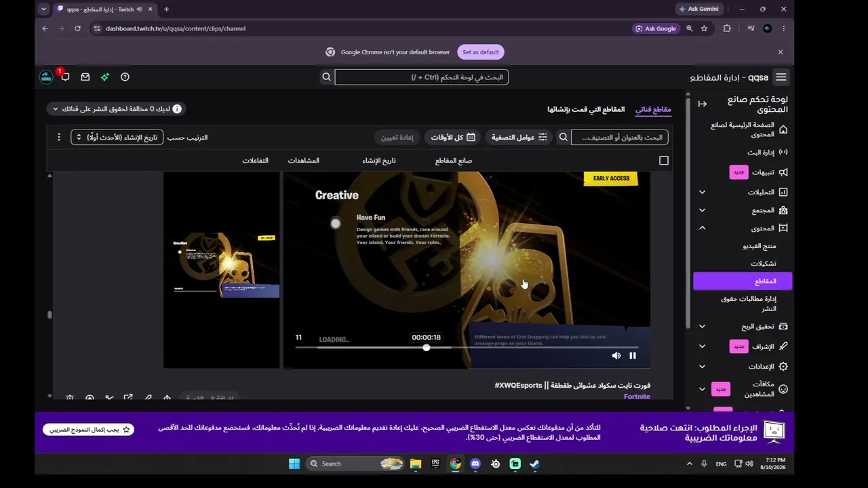The image size is (868, 488).
Task: Expand the الإعدادات sidebar section
Action: pos(703,367)
